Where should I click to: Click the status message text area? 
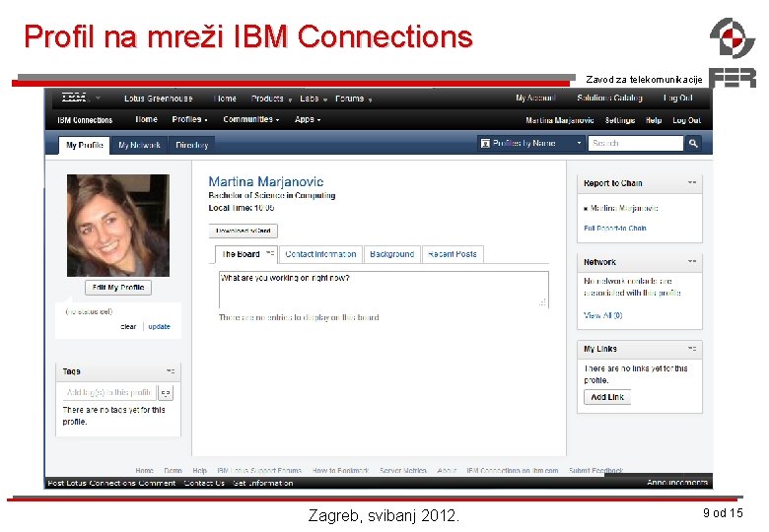click(x=384, y=289)
